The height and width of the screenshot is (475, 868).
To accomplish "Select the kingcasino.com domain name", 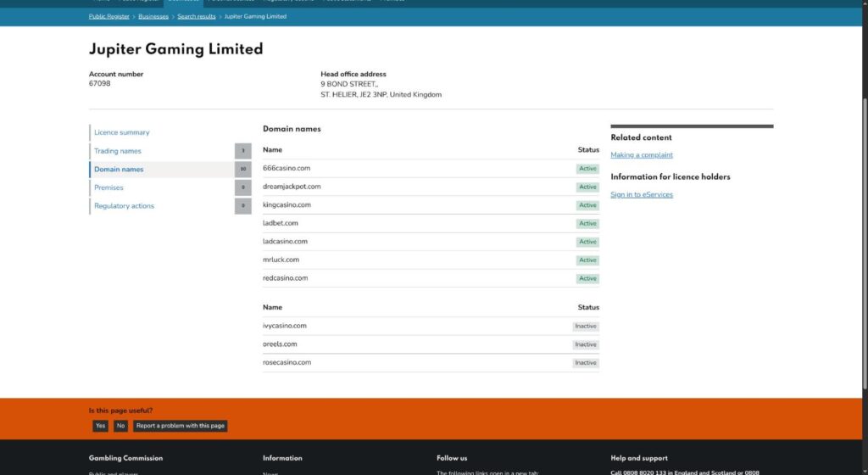I will [287, 204].
